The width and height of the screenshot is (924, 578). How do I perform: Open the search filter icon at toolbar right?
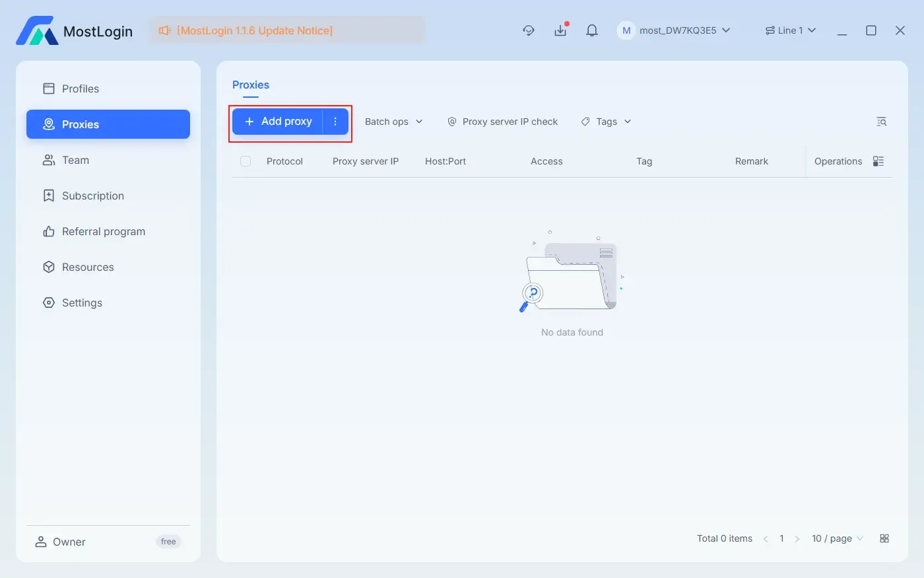click(x=881, y=122)
